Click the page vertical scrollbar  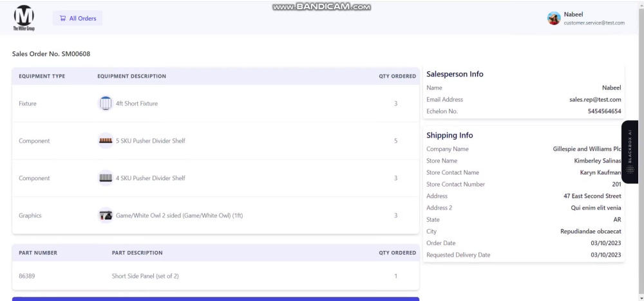pos(641,152)
